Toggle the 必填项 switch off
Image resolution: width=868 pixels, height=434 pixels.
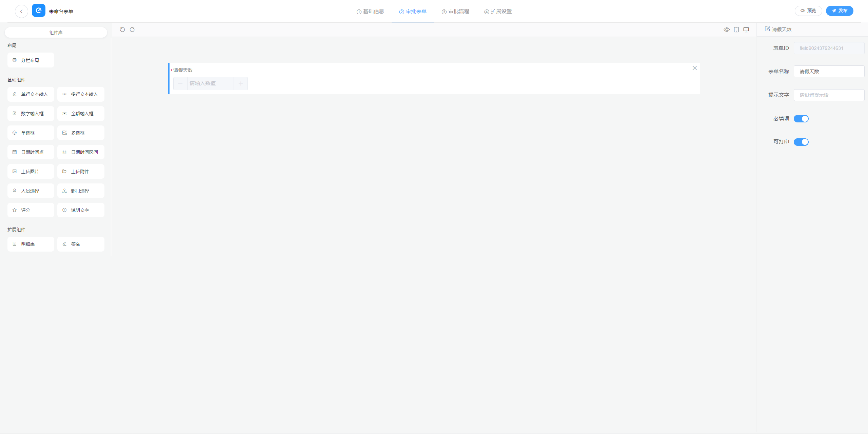click(801, 119)
